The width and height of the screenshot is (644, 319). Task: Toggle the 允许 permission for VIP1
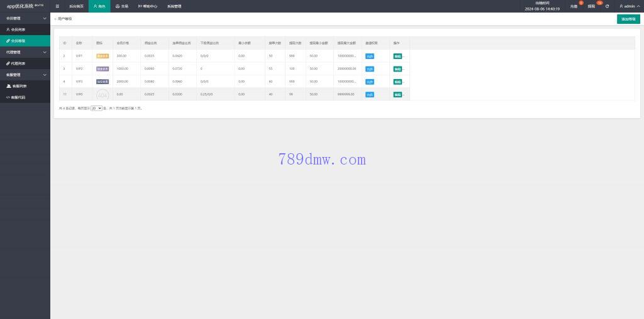370,56
